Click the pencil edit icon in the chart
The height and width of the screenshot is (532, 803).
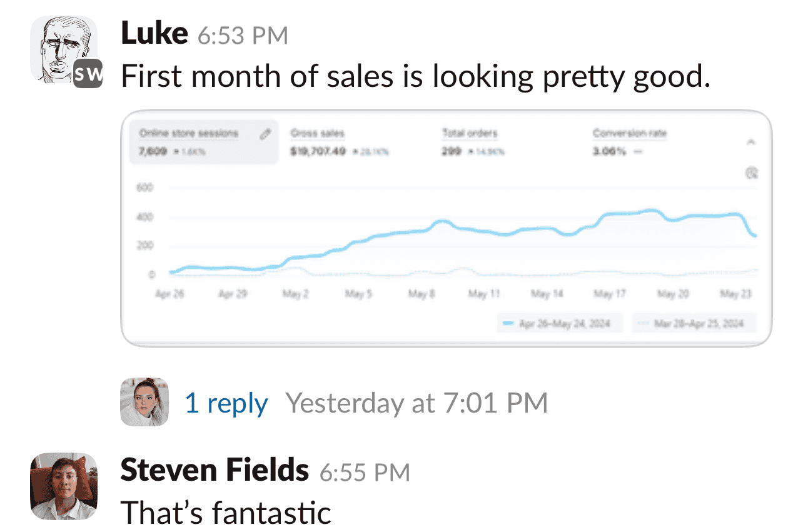(265, 134)
